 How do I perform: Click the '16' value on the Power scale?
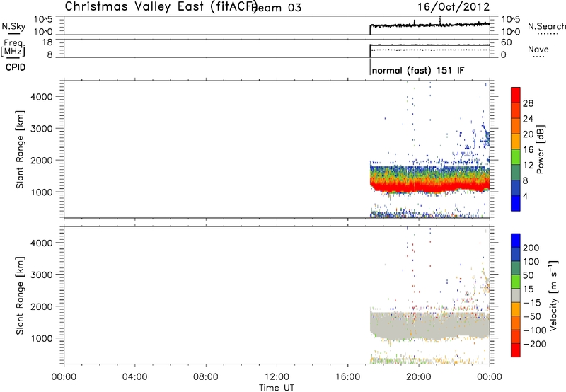pyautogui.click(x=528, y=150)
